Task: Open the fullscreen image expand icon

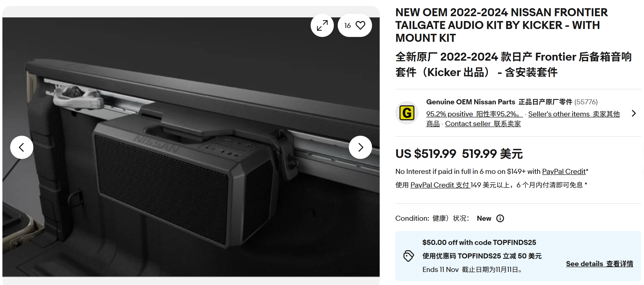Action: click(322, 25)
